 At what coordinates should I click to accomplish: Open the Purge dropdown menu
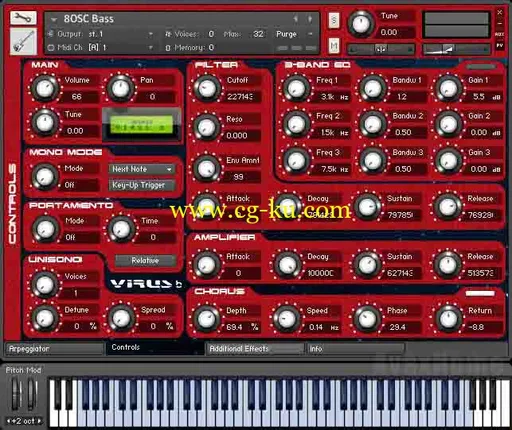[x=310, y=34]
